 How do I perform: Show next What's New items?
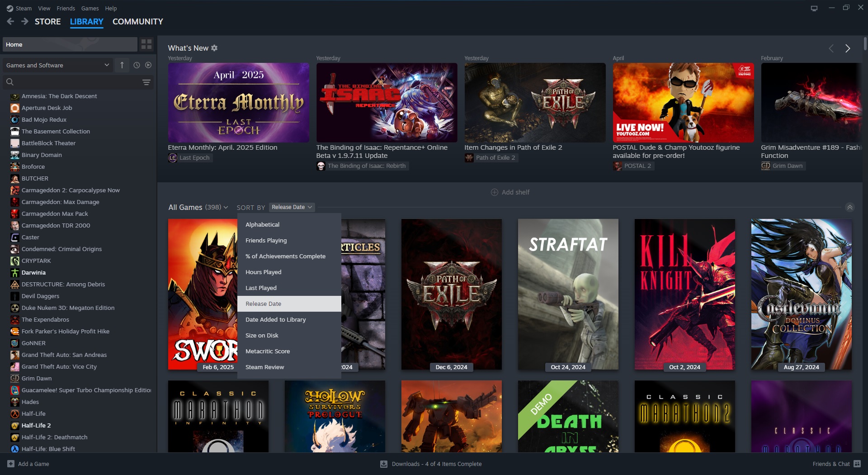[848, 48]
